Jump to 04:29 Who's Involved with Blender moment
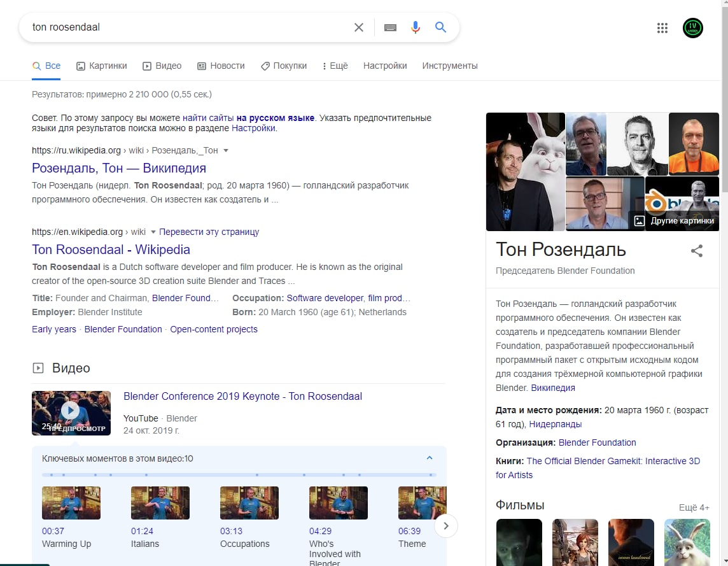 point(339,525)
